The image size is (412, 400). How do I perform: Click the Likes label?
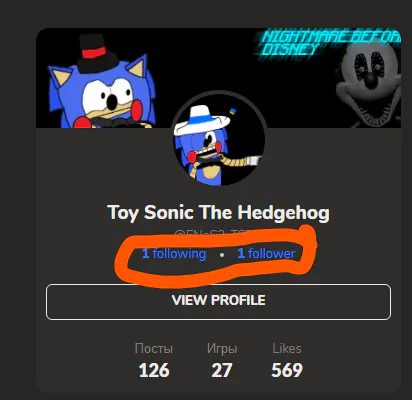click(x=287, y=349)
